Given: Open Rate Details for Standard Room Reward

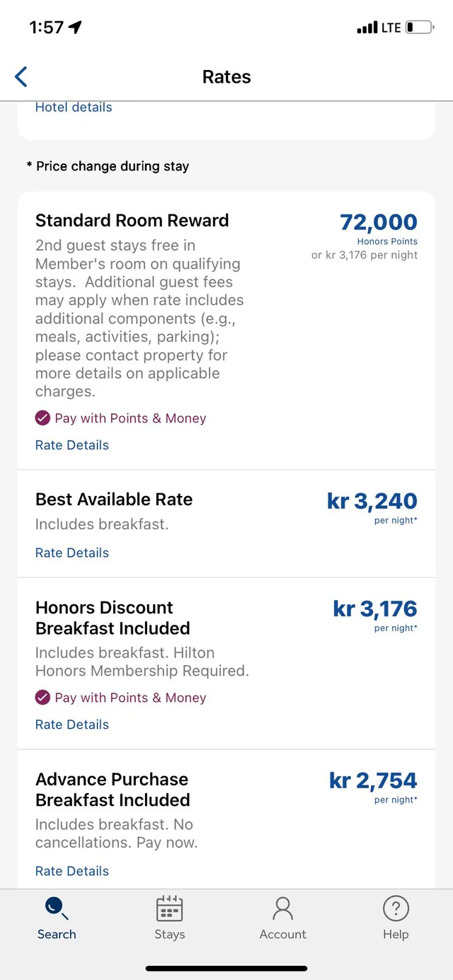Looking at the screenshot, I should tap(72, 445).
